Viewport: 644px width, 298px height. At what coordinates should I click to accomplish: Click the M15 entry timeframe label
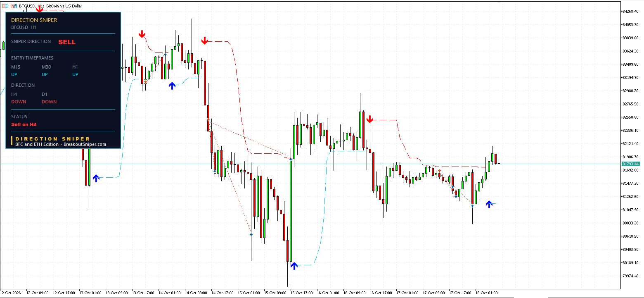click(16, 67)
